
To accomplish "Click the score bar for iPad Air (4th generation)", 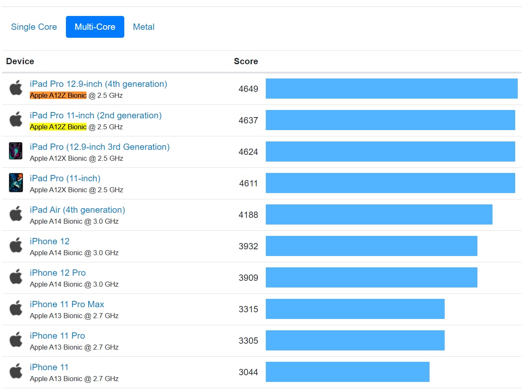I will [379, 214].
